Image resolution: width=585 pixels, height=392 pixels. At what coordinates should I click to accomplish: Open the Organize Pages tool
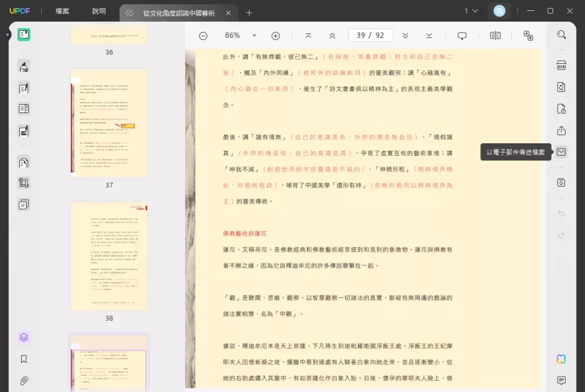(x=24, y=163)
